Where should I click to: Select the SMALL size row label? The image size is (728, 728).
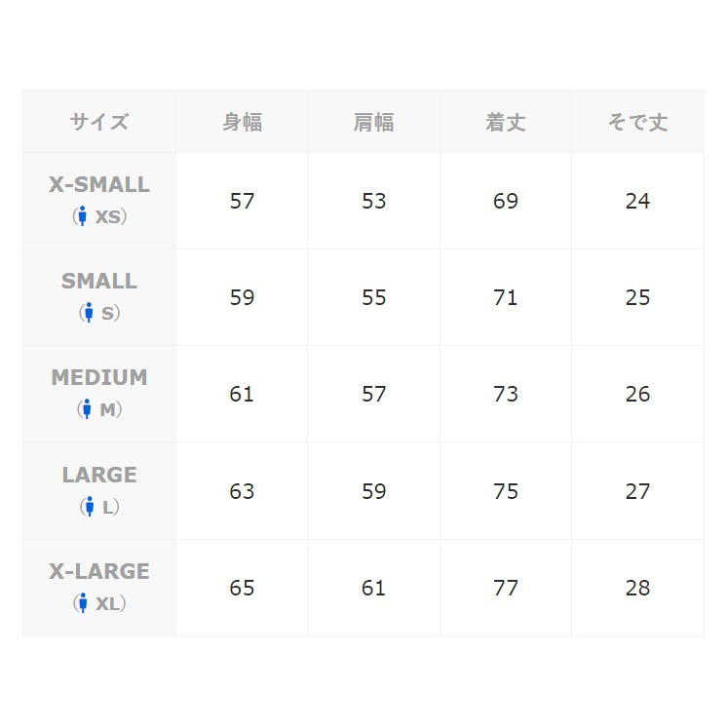(x=99, y=281)
